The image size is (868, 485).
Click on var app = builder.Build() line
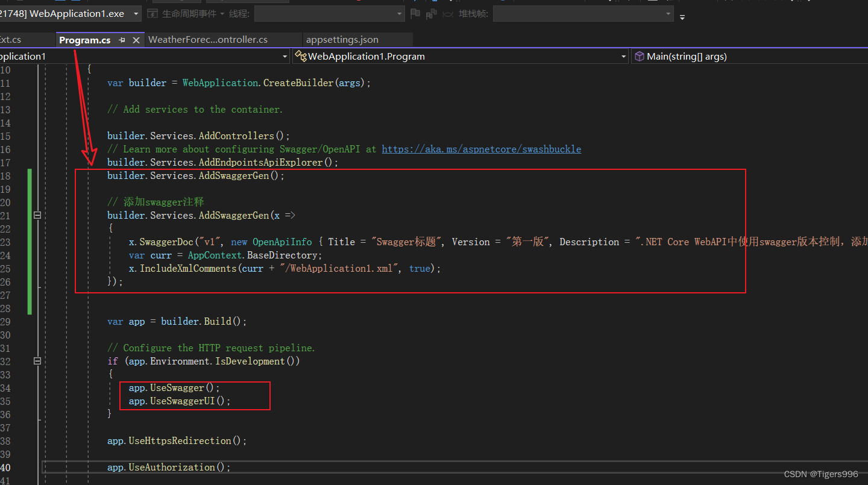[177, 321]
